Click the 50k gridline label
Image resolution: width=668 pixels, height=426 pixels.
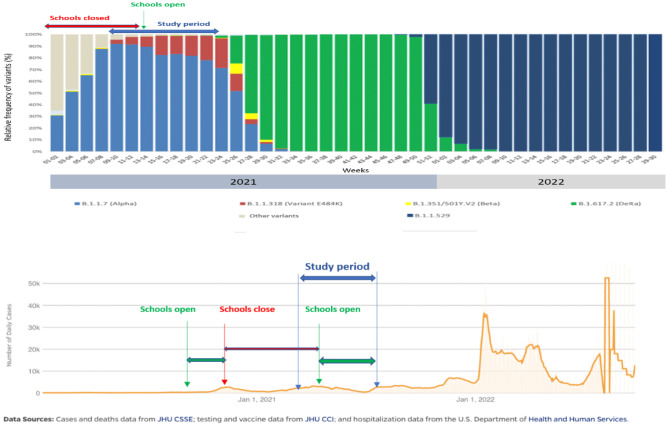[x=34, y=284]
